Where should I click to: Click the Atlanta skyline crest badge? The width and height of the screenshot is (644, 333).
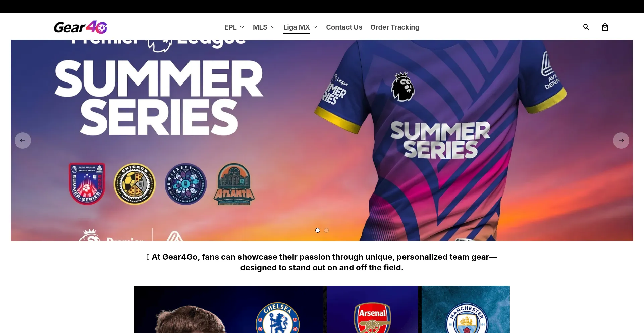point(234,184)
